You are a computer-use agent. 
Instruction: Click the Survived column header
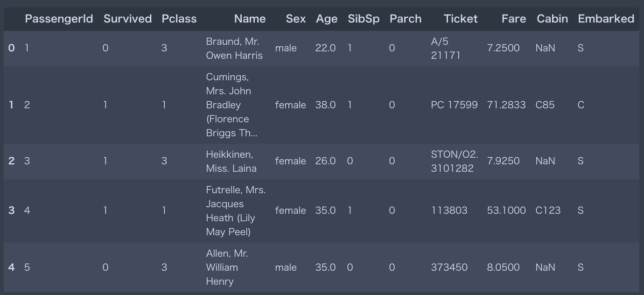click(x=127, y=19)
